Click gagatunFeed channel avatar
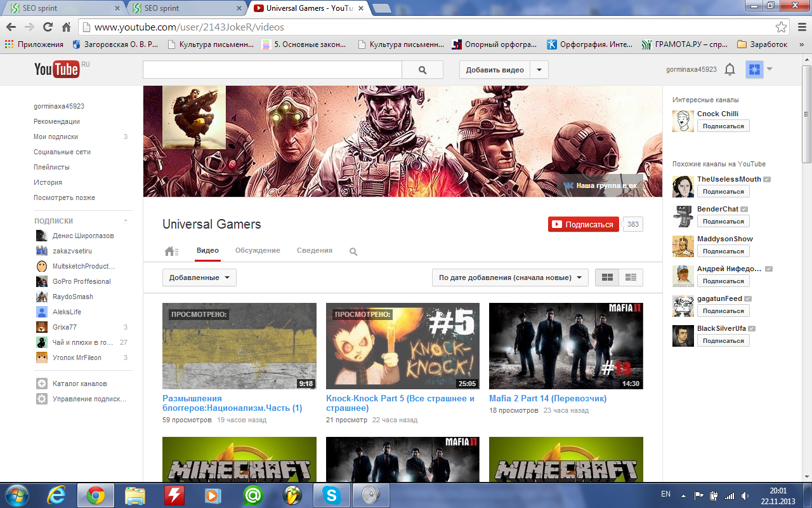This screenshot has width=812, height=508. tap(683, 305)
